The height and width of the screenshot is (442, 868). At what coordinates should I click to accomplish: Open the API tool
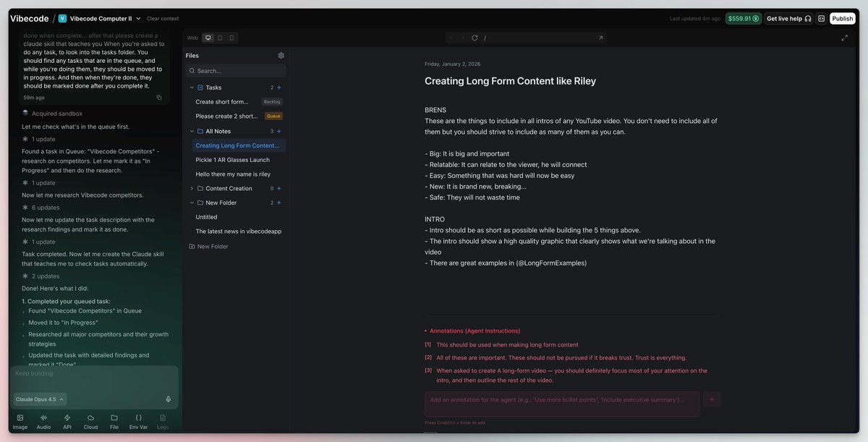pyautogui.click(x=67, y=422)
